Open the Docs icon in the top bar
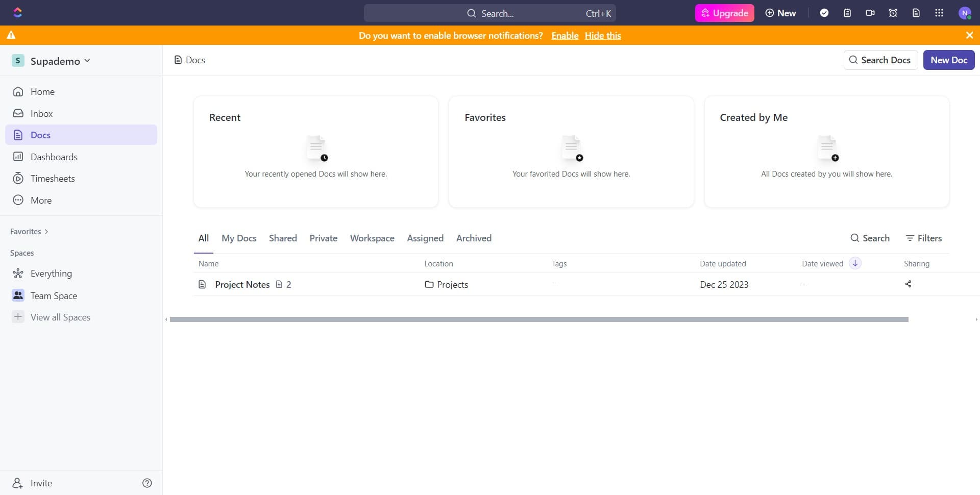 (x=916, y=13)
